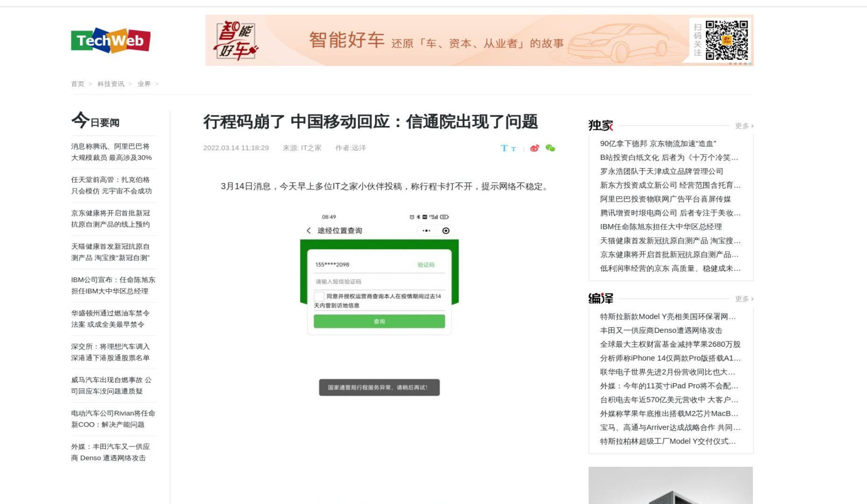Screen dimensions: 867x504
Task: Open 宝马、高通与Arriver达成战略合作 article
Action: coord(670,427)
